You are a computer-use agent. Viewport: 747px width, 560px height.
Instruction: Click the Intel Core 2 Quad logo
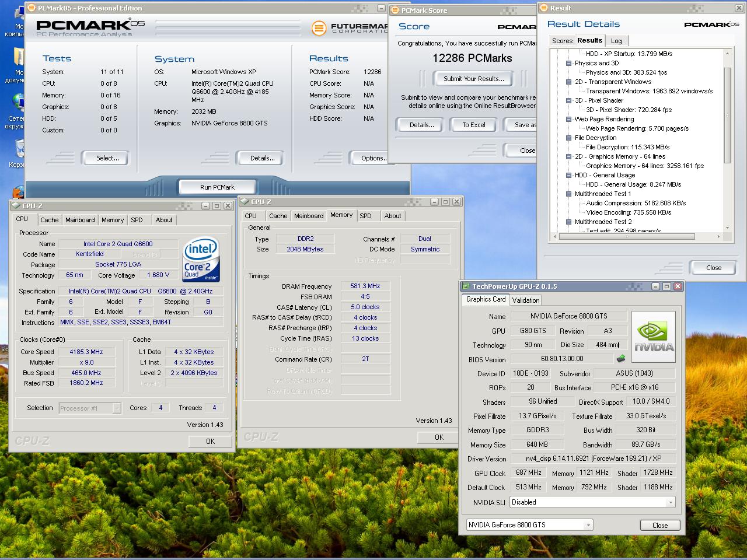click(x=200, y=260)
